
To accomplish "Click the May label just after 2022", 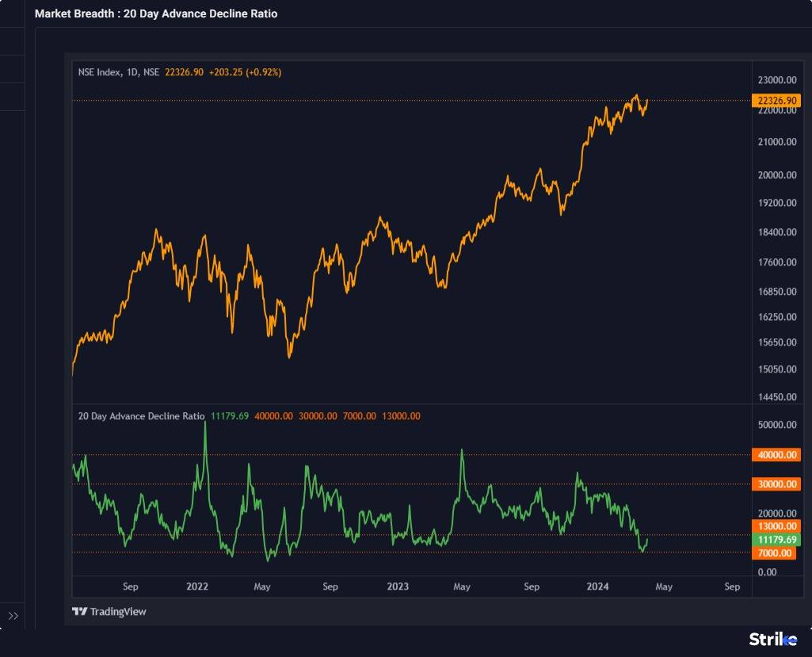I will point(262,586).
